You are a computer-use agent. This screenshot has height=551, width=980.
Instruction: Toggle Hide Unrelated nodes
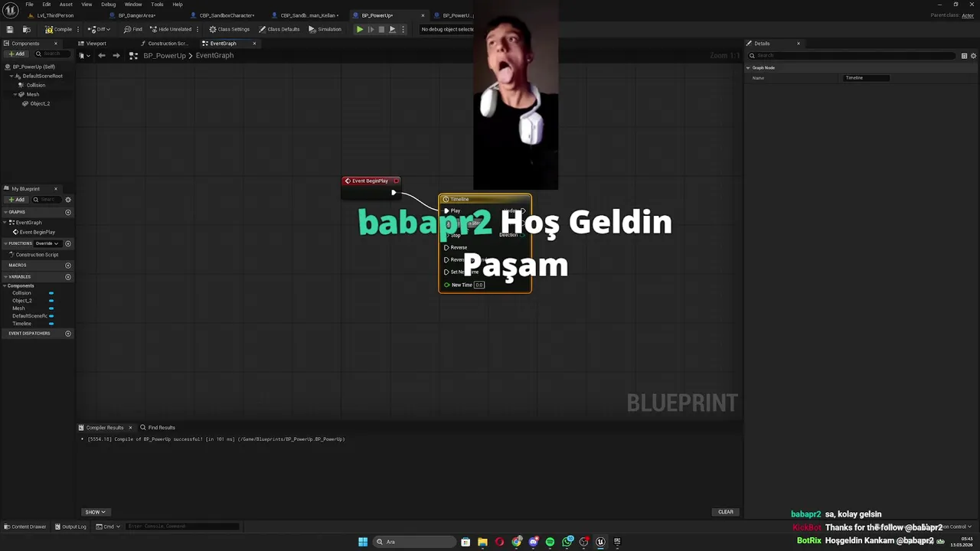click(170, 29)
